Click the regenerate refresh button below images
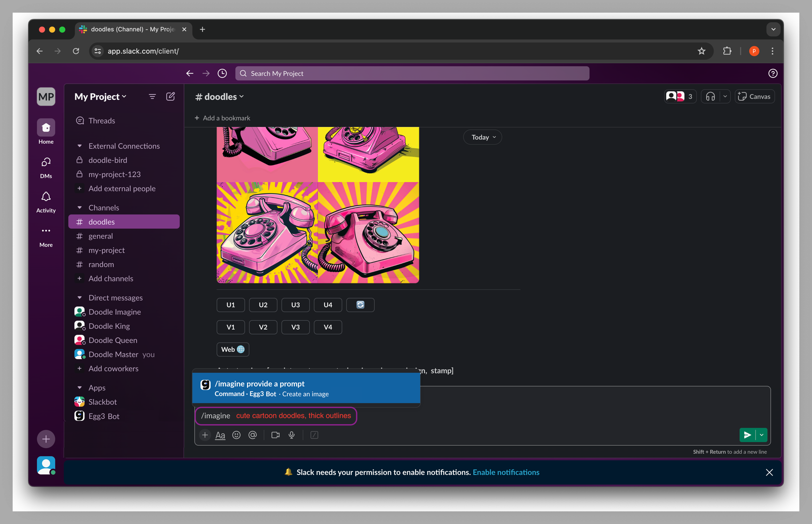The width and height of the screenshot is (812, 524). click(x=360, y=305)
